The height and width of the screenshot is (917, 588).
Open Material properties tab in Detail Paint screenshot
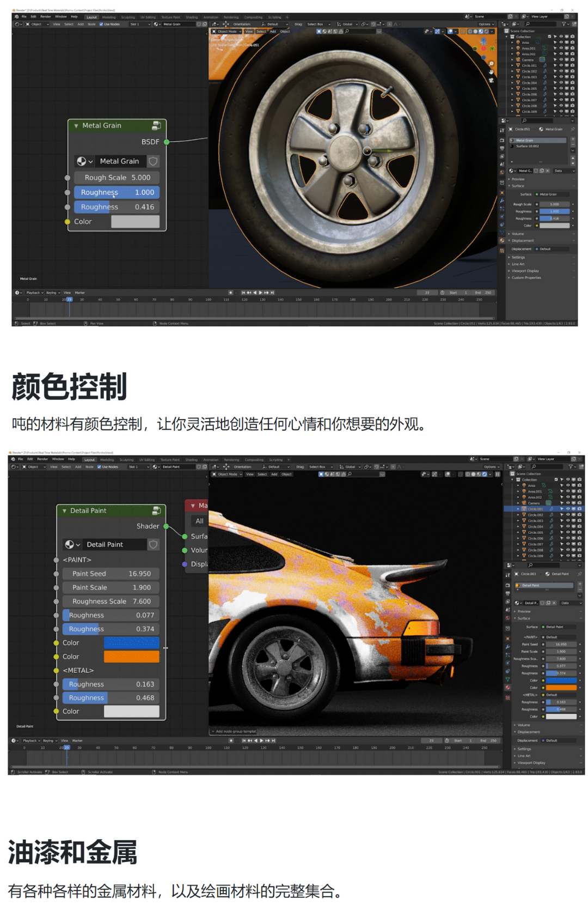(507, 688)
